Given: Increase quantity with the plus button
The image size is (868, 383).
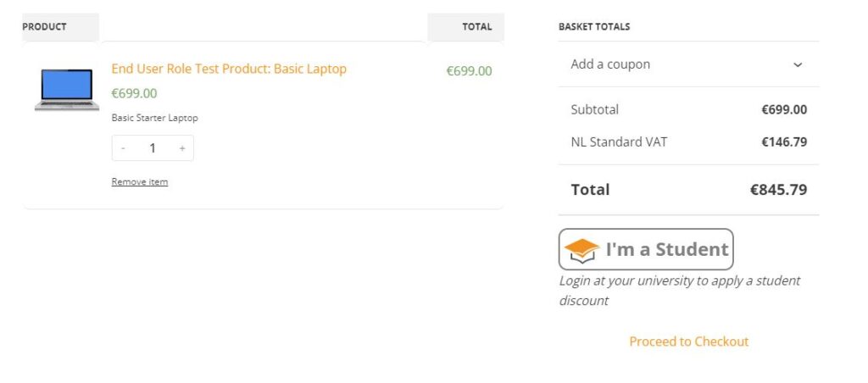Looking at the screenshot, I should [181, 148].
